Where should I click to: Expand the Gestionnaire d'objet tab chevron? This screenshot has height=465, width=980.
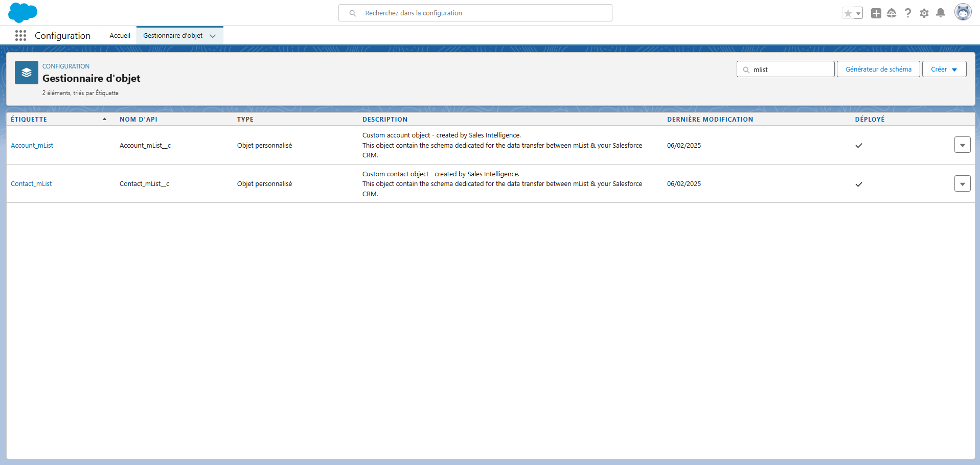[x=213, y=36]
